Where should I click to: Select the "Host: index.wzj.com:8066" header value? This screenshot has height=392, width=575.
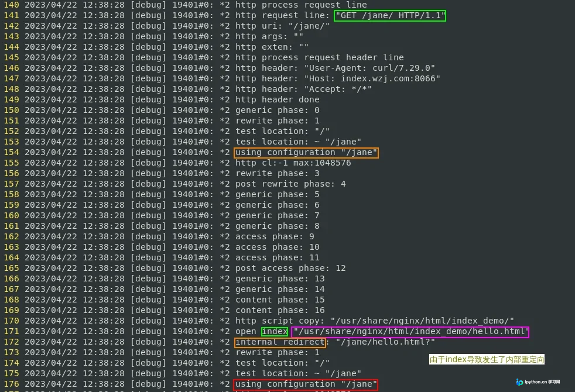(x=372, y=79)
